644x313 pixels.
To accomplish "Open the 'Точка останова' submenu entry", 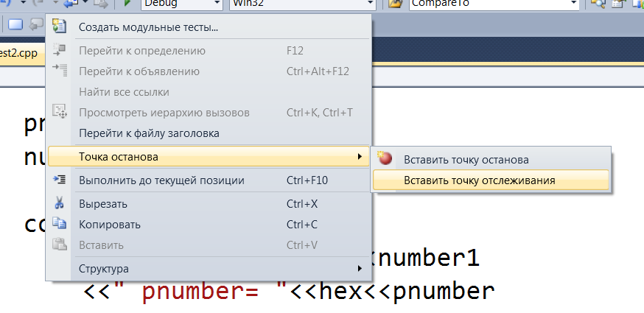I will pyautogui.click(x=209, y=156).
